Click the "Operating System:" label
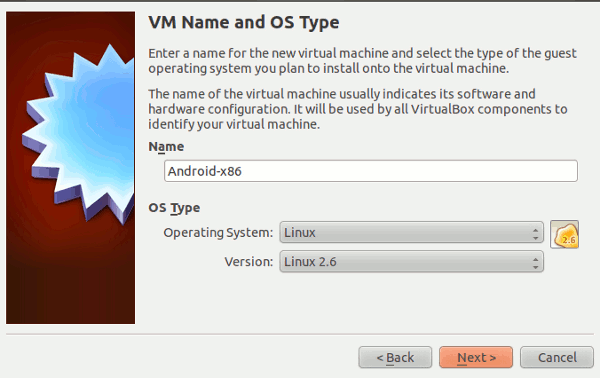The height and width of the screenshot is (378, 600). click(218, 233)
